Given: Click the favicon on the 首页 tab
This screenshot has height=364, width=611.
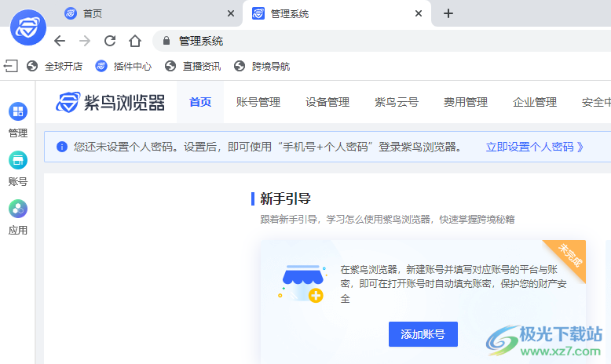Looking at the screenshot, I should tap(71, 13).
